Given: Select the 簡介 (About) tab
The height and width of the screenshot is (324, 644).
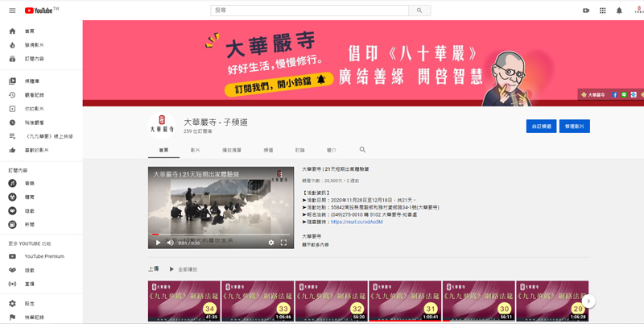Looking at the screenshot, I should (x=332, y=150).
